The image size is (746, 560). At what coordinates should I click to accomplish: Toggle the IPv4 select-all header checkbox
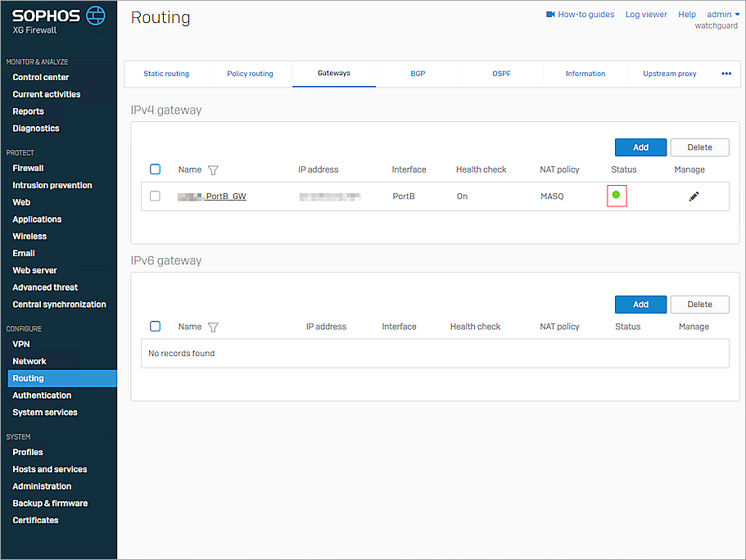click(x=156, y=169)
